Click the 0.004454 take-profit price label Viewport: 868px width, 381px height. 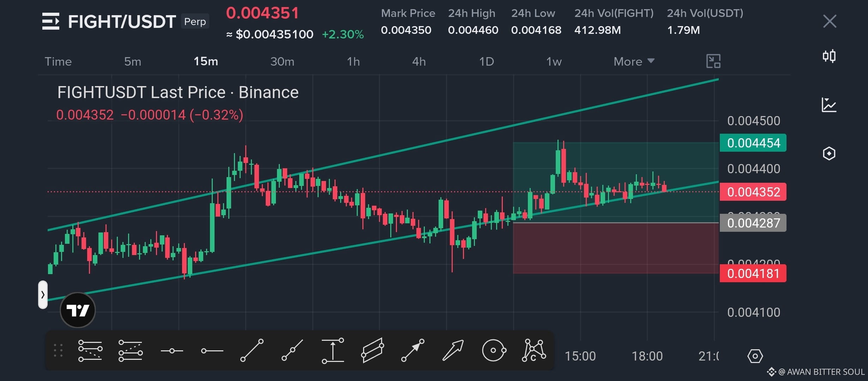(x=753, y=143)
